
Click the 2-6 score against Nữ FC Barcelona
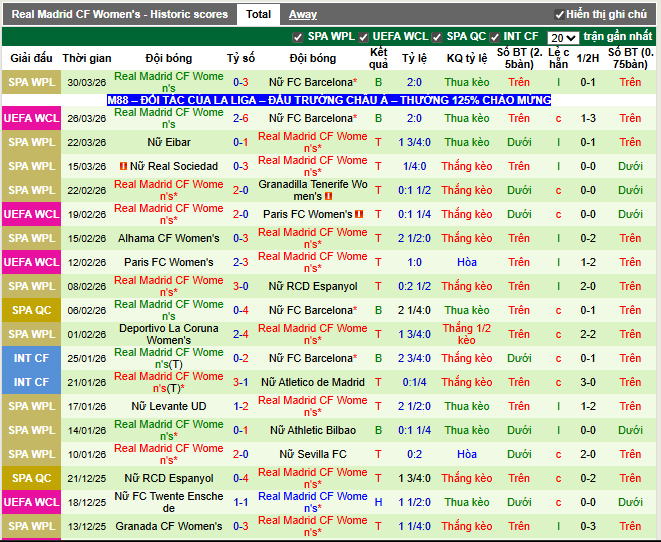[x=240, y=118]
